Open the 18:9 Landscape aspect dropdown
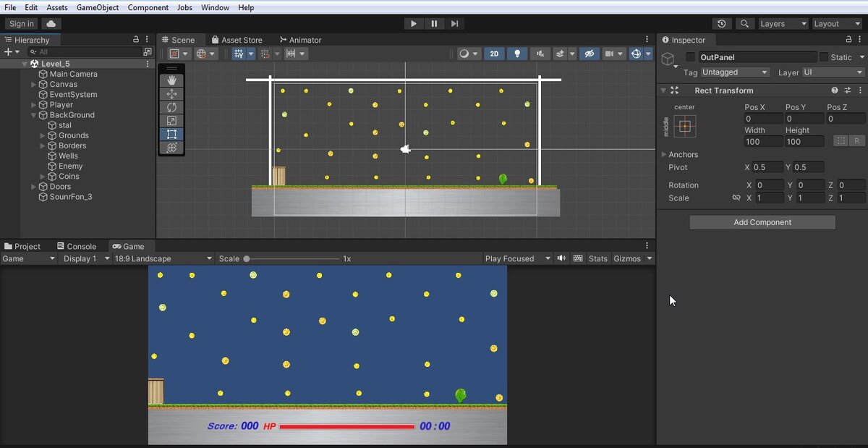Screen dimensions: 868x448 (x=163, y=258)
